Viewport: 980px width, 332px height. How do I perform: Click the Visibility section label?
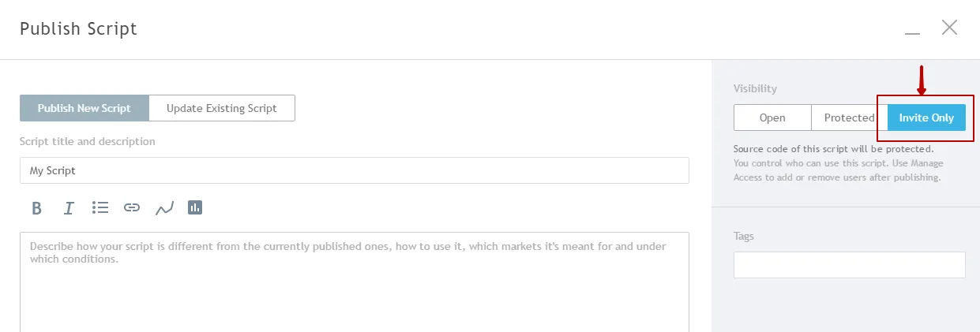pos(755,88)
